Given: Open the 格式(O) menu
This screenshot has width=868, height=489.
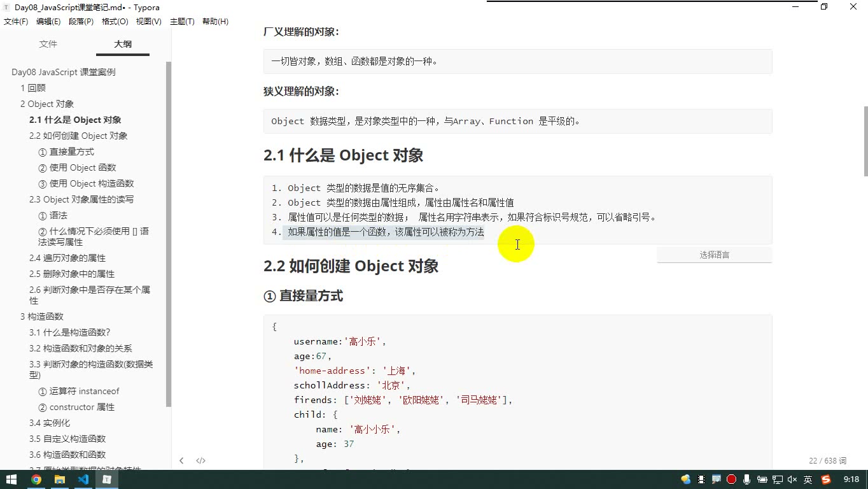Looking at the screenshot, I should point(115,22).
